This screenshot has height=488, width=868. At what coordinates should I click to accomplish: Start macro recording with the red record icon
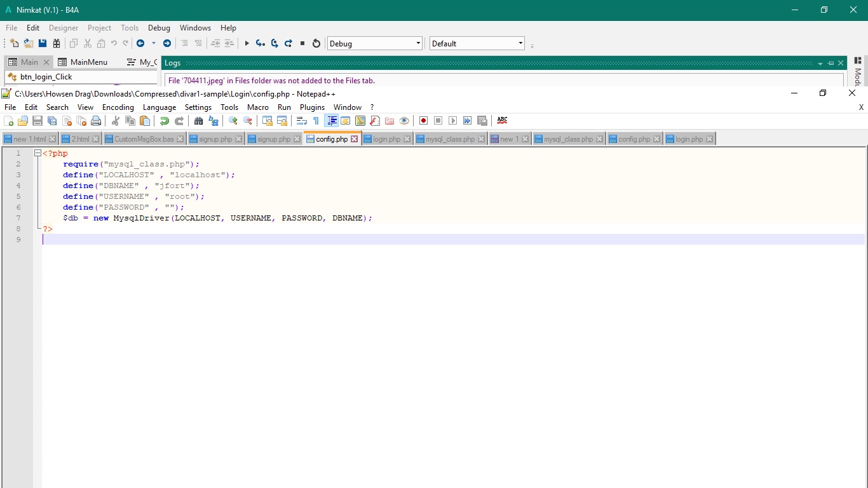pos(423,121)
